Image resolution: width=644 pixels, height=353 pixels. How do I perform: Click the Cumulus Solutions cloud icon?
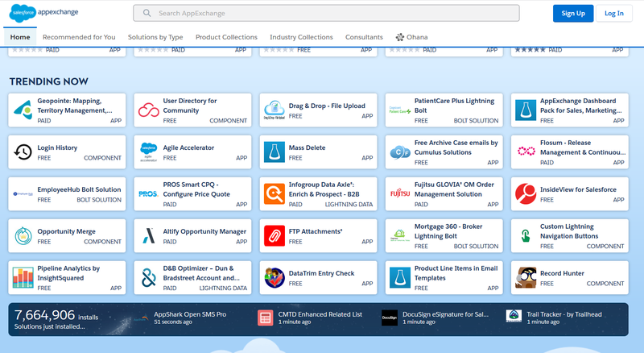click(400, 152)
